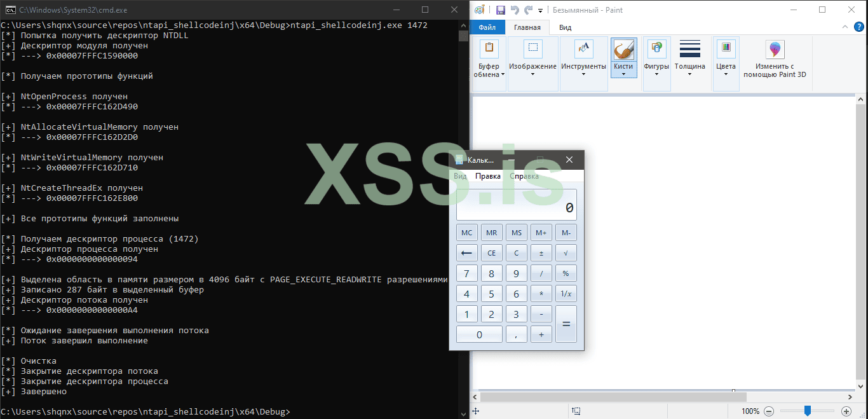
Task: Click the Paint zoom out minus button
Action: 769,411
